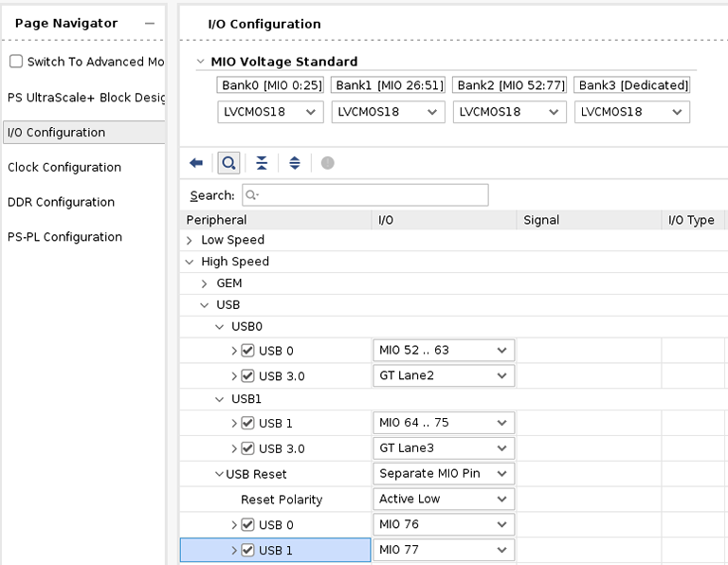Minimize the Page Navigator panel
This screenshot has width=728, height=565.
[149, 24]
